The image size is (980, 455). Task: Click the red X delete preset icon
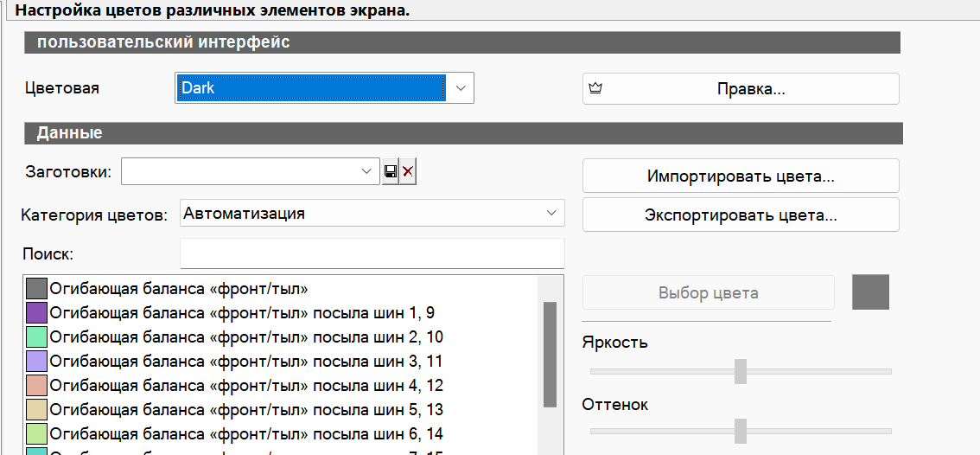pos(408,172)
